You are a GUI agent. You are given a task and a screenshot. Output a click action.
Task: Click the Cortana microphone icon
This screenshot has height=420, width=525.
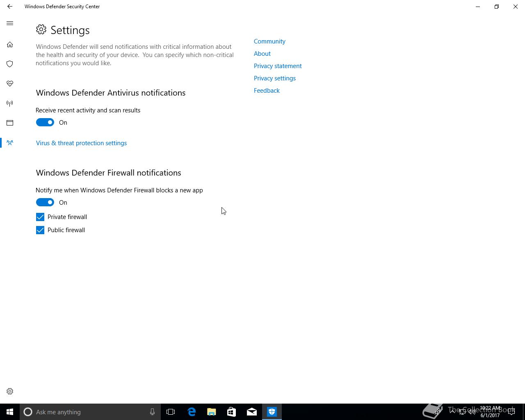[152, 412]
